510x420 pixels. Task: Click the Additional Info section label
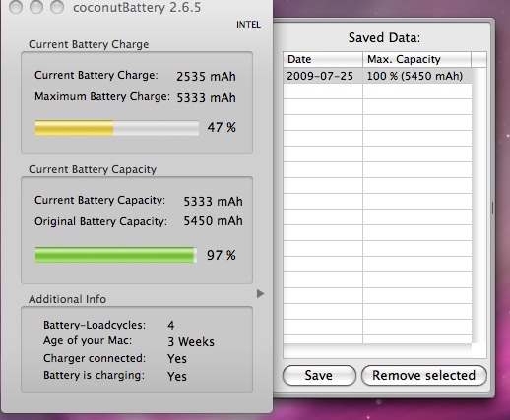point(67,299)
